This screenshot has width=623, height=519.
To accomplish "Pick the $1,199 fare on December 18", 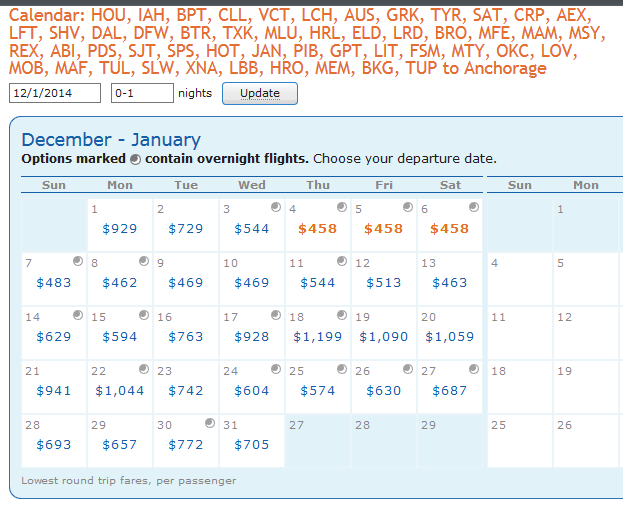I will click(318, 336).
